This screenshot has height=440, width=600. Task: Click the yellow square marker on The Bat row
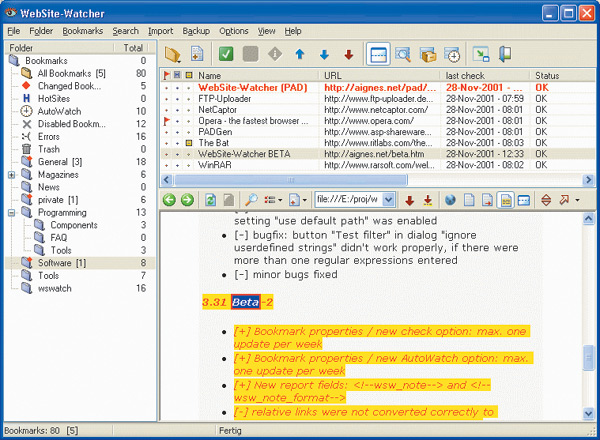coord(189,143)
